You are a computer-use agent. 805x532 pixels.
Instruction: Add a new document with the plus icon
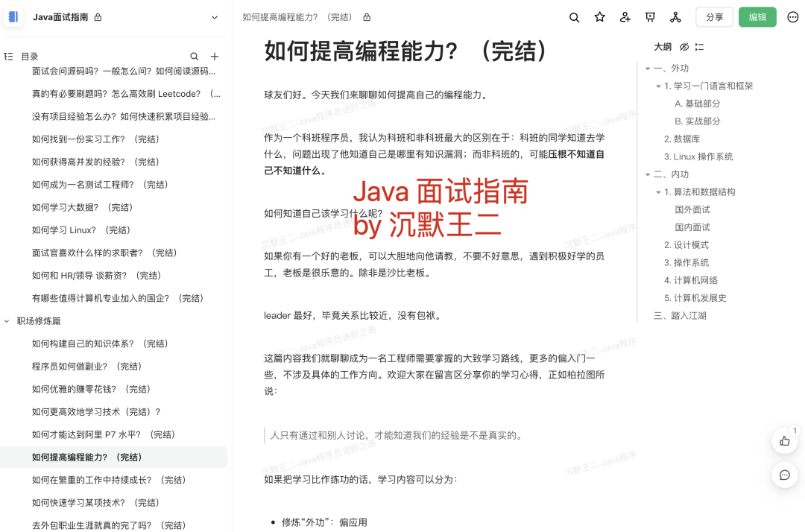pyautogui.click(x=215, y=57)
